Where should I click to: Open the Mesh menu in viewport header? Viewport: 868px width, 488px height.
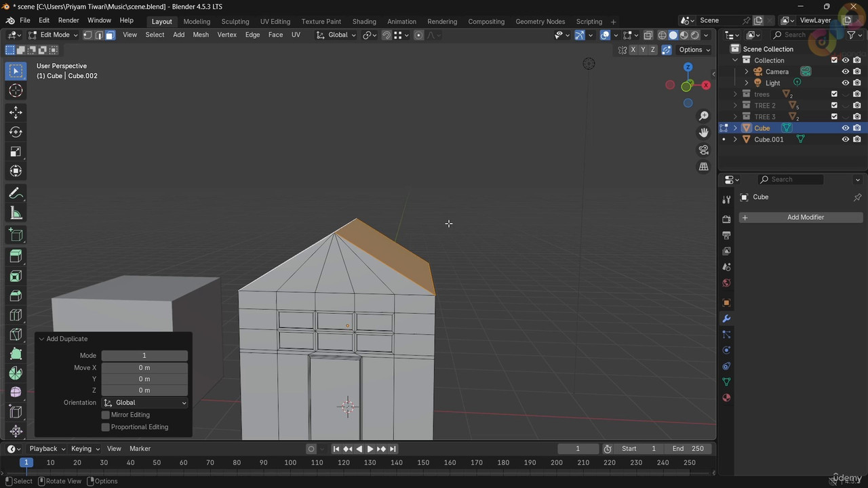pos(201,35)
